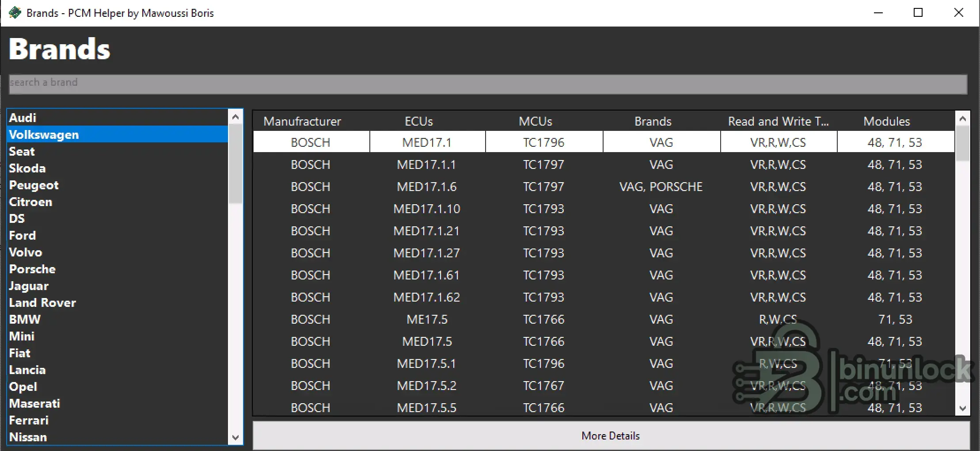Select Lancia in the brand list
Image resolution: width=980 pixels, height=451 pixels.
118,370
